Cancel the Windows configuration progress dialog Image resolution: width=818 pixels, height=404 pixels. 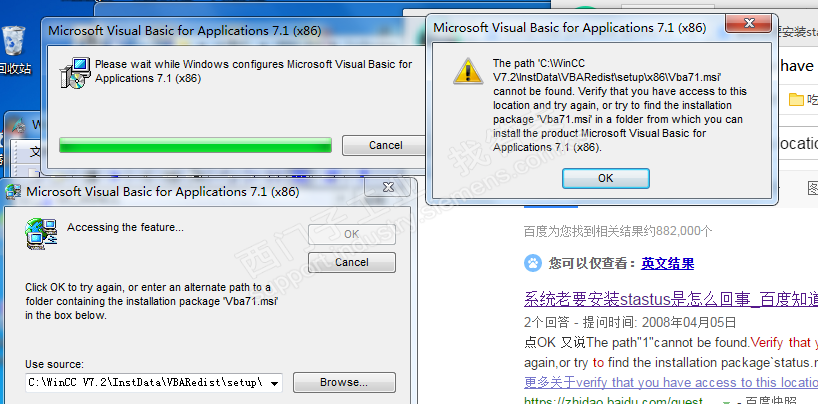click(385, 145)
